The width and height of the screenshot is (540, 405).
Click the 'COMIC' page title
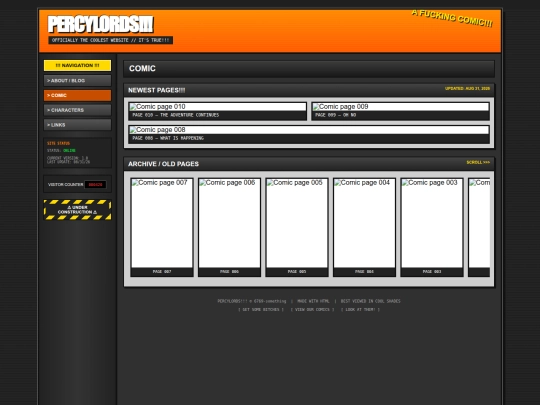pyautogui.click(x=142, y=69)
